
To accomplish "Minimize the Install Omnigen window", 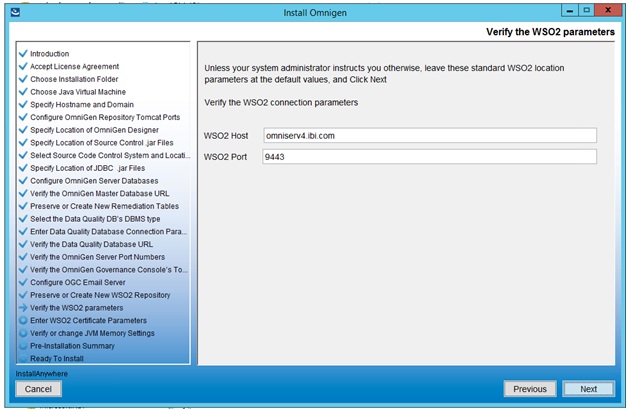I will tap(570, 10).
